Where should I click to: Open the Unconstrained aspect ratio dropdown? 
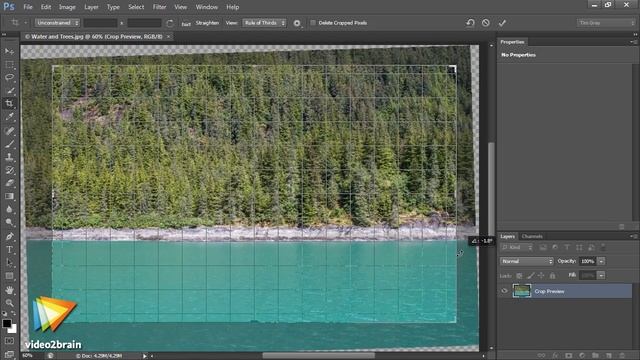(x=57, y=23)
